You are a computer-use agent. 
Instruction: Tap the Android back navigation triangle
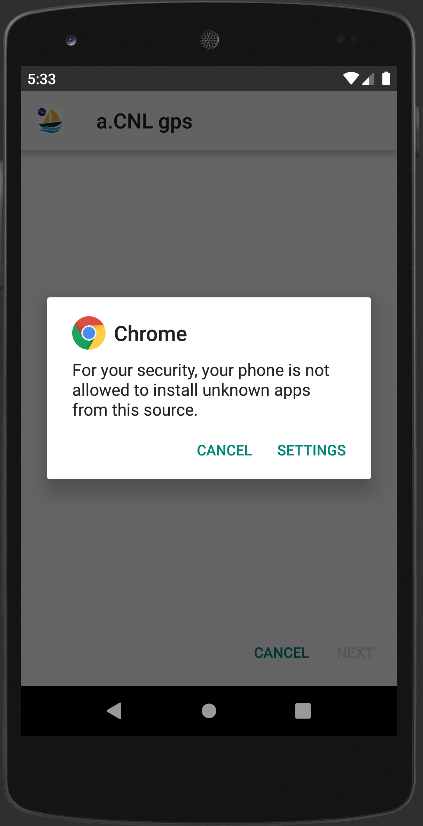114,711
